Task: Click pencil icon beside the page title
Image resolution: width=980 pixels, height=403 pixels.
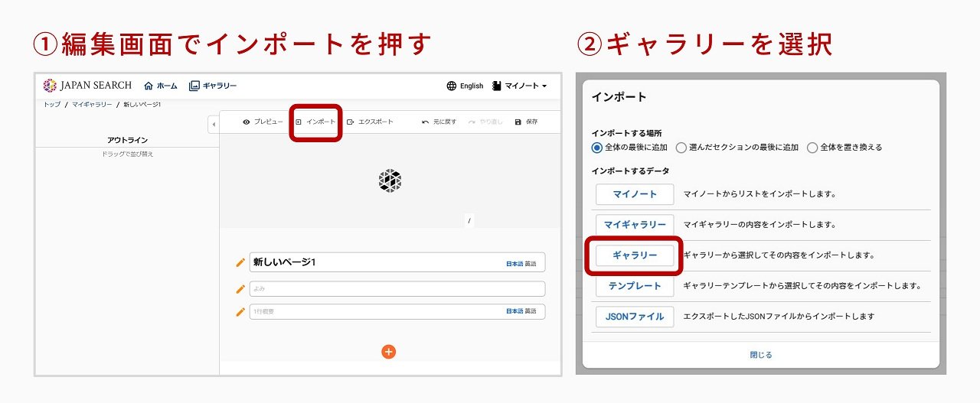Action: pos(240,262)
